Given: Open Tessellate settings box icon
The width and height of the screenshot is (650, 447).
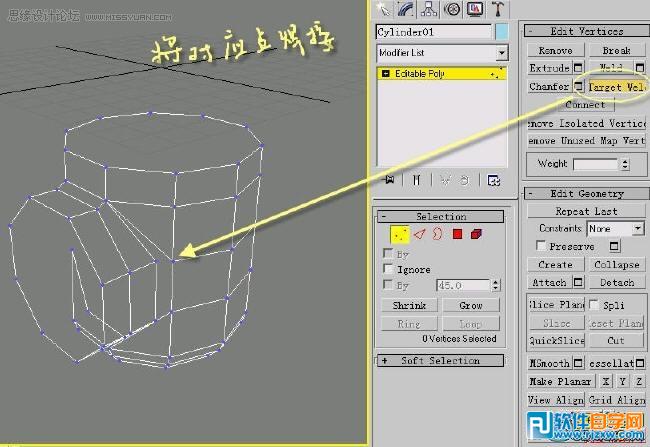Looking at the screenshot, I should coord(640,363).
